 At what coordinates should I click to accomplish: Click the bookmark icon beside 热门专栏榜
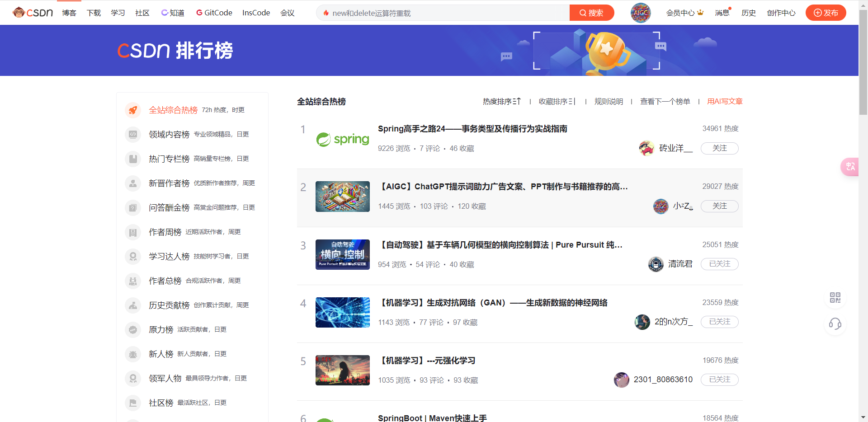pyautogui.click(x=133, y=159)
